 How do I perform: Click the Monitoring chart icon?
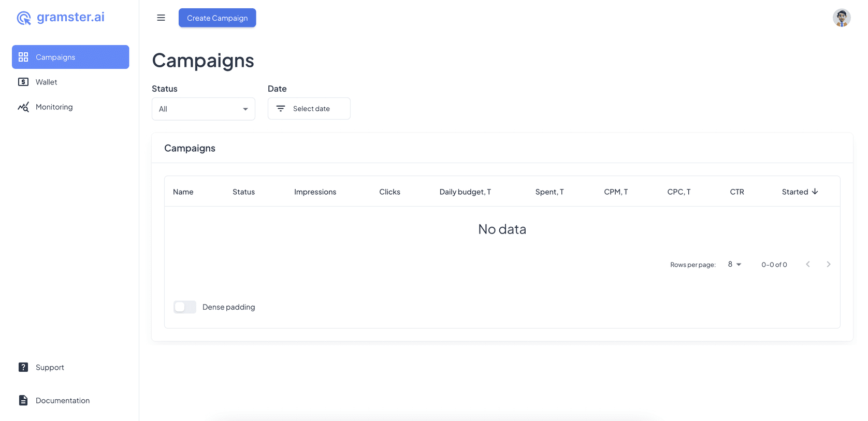(23, 107)
